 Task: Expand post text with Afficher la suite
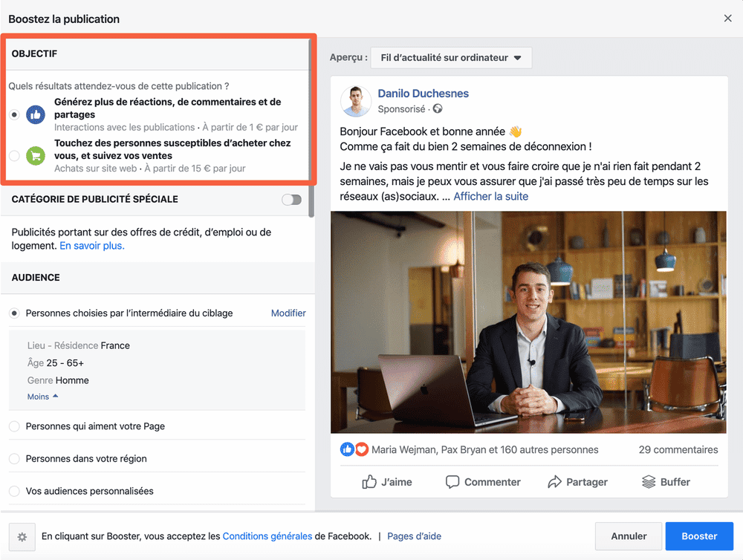(x=490, y=196)
